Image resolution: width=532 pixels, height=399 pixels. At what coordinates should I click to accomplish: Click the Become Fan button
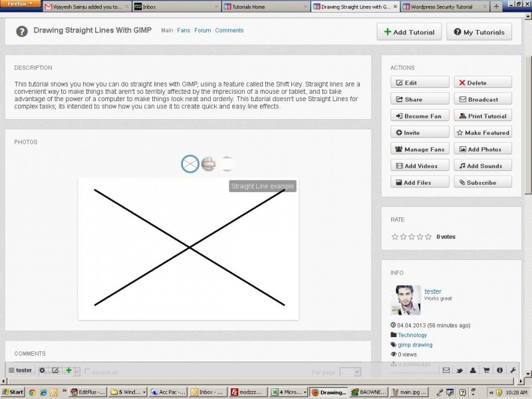[x=420, y=116]
